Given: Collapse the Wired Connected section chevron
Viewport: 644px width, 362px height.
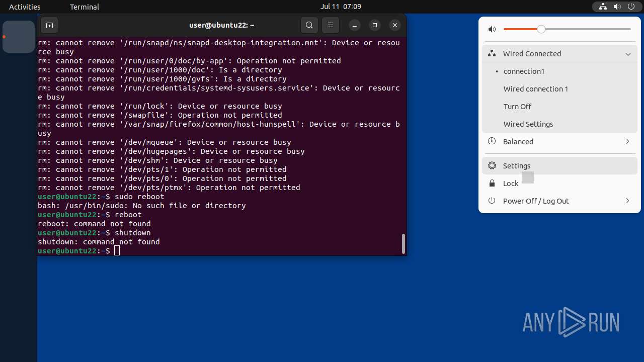Looking at the screenshot, I should click(x=628, y=54).
